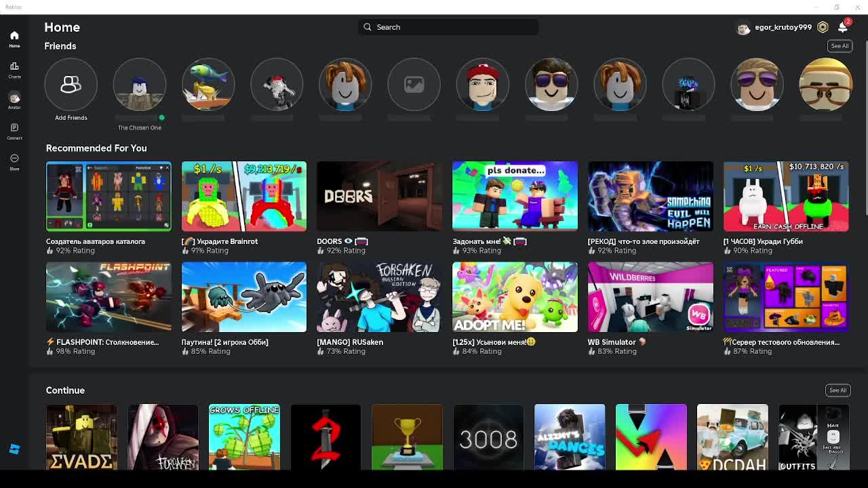Viewport: 868px width, 488px height.
Task: Click the Add Friends circle icon
Action: coord(71,85)
